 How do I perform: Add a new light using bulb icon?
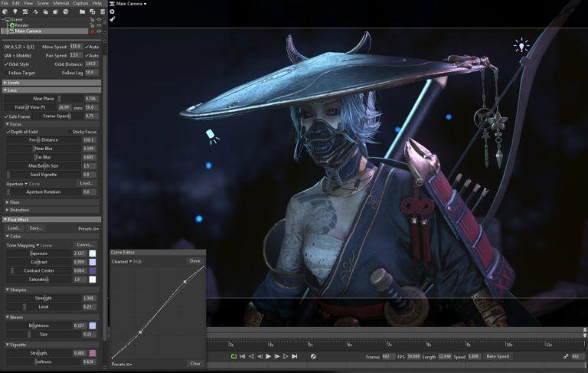[x=15, y=11]
